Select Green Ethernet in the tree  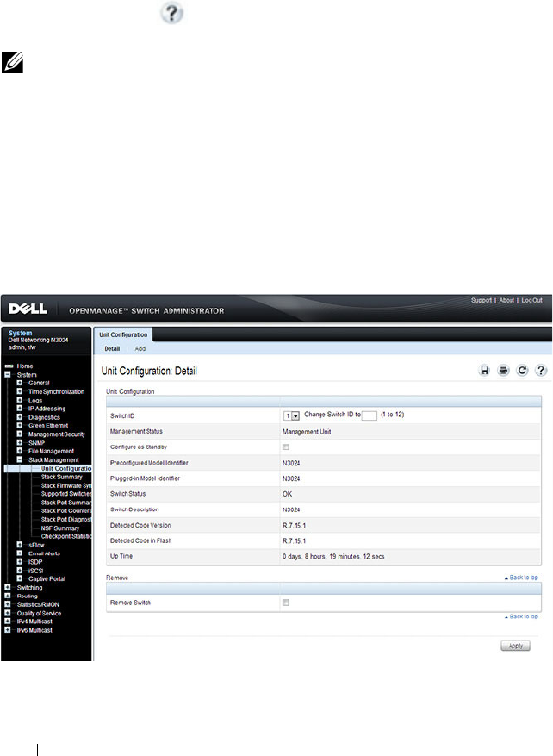[x=48, y=425]
